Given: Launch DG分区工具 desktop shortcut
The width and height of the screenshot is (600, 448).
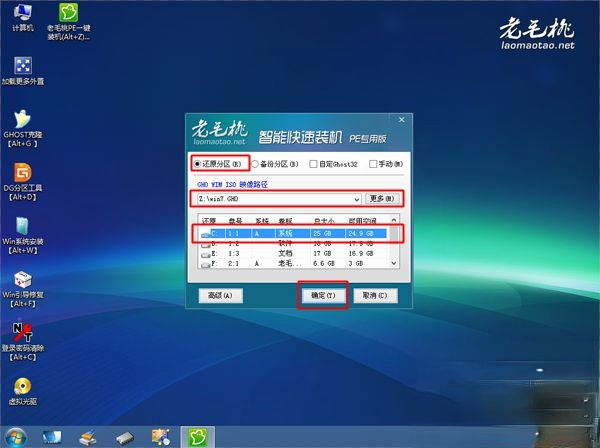Looking at the screenshot, I should (23, 182).
